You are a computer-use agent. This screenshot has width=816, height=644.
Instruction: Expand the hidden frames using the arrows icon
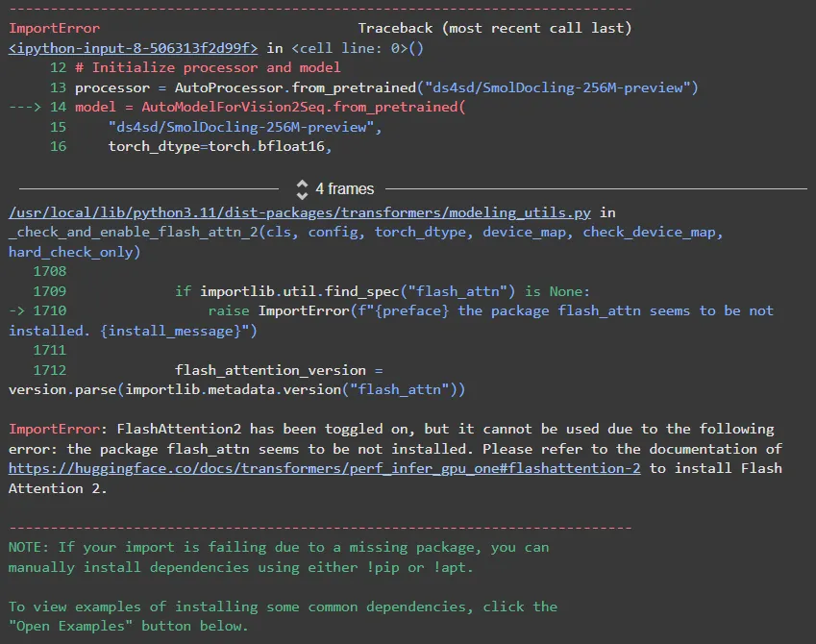(x=302, y=189)
